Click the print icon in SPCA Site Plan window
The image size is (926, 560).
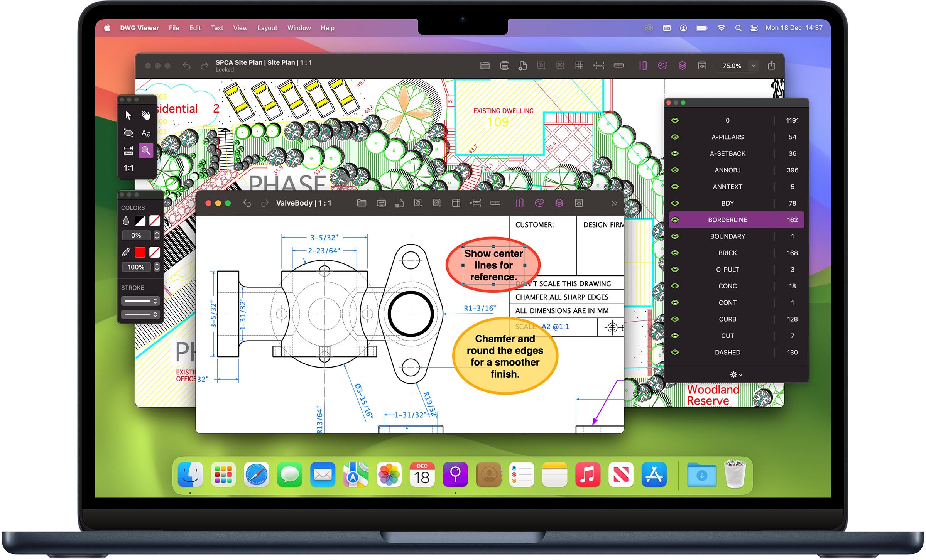coord(505,66)
